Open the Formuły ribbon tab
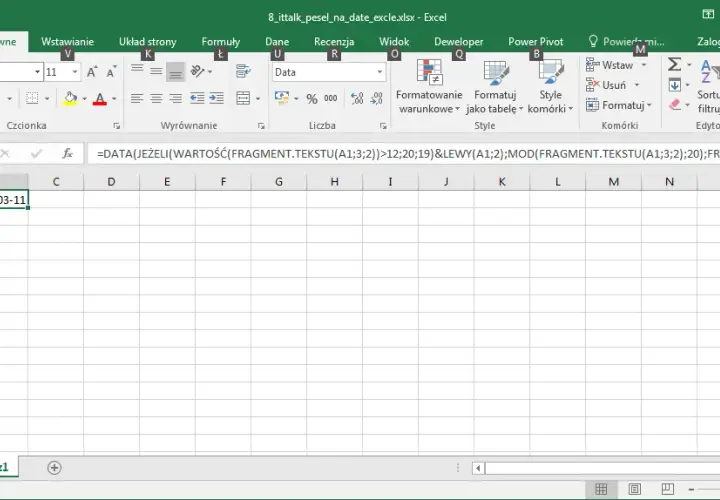 click(220, 42)
